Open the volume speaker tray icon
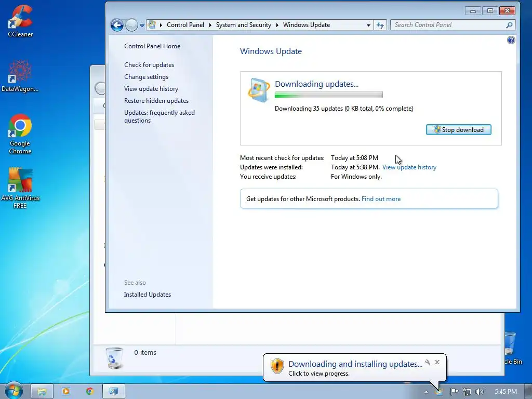 (x=479, y=392)
